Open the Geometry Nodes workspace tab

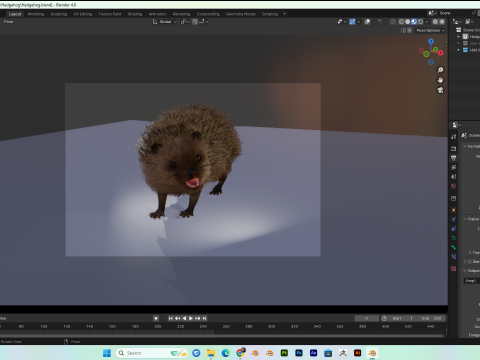[241, 14]
